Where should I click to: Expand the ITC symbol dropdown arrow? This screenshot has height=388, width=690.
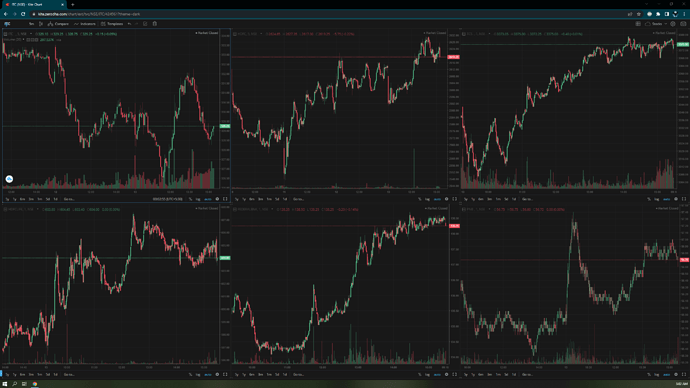pos(31,33)
